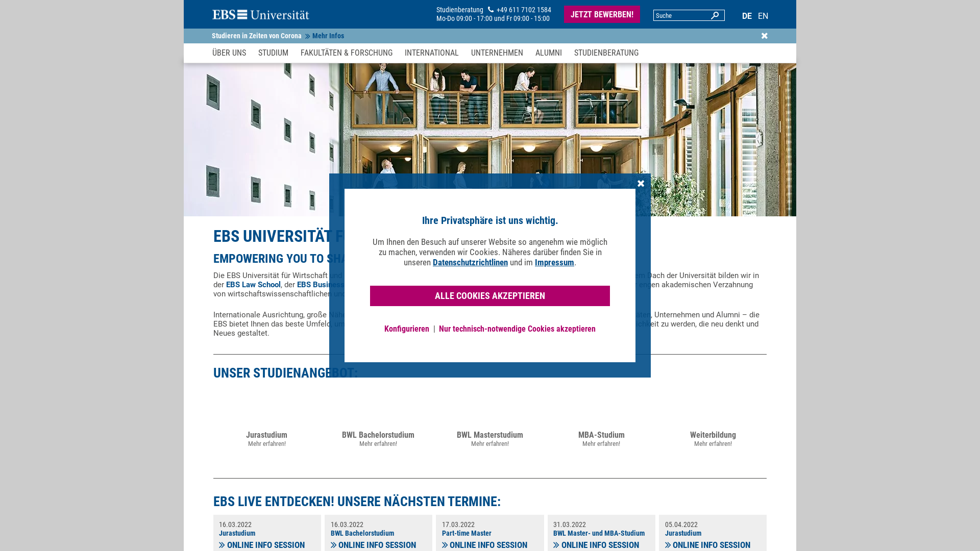Switch language to EN

[x=763, y=16]
